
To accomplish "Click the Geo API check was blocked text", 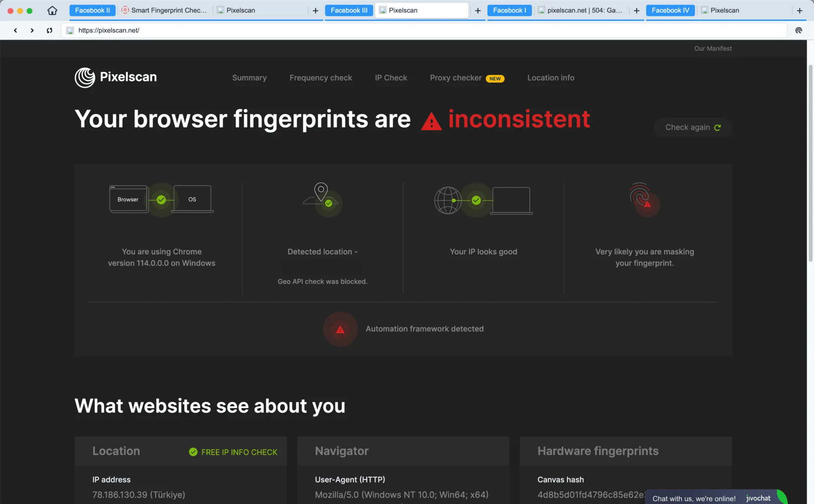I will (322, 281).
